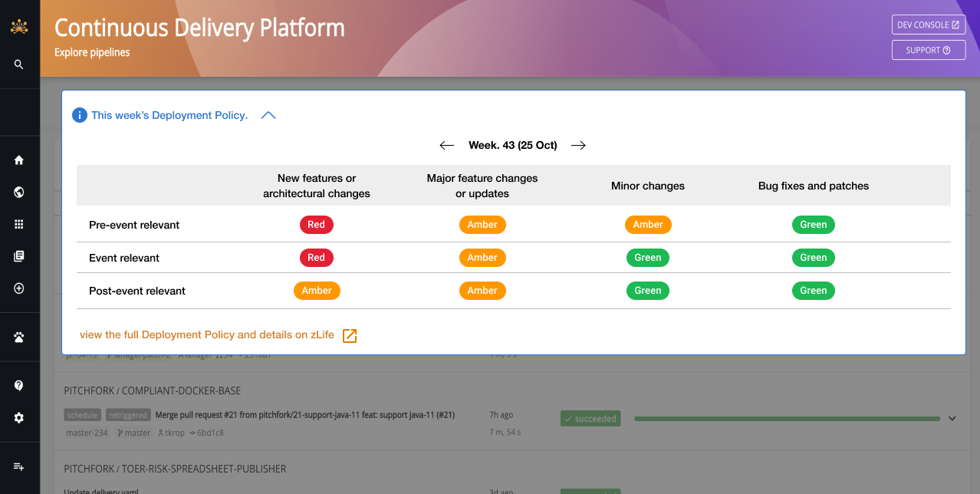This screenshot has height=494, width=980.
Task: Click the 'tkrop' author label
Action: 171,433
